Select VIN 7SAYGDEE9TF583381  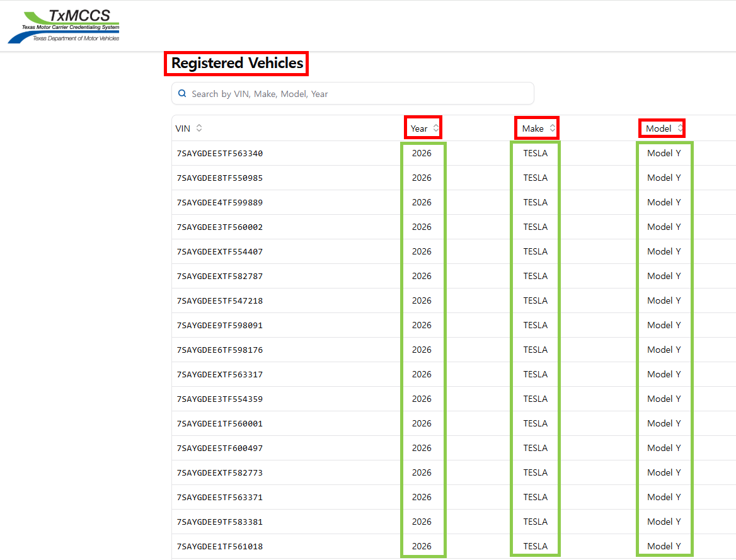[x=220, y=522]
